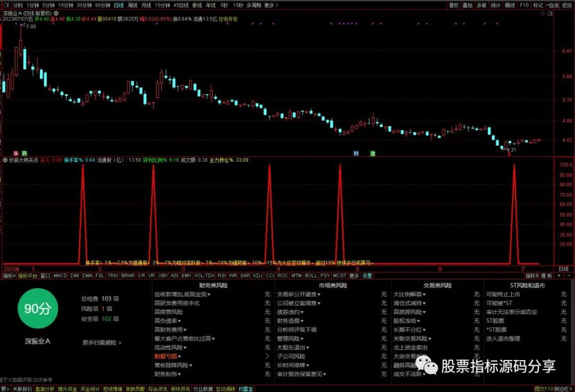Image resolution: width=575 pixels, height=392 pixels.
Task: Select the RSI indicator
Action: (x=221, y=276)
